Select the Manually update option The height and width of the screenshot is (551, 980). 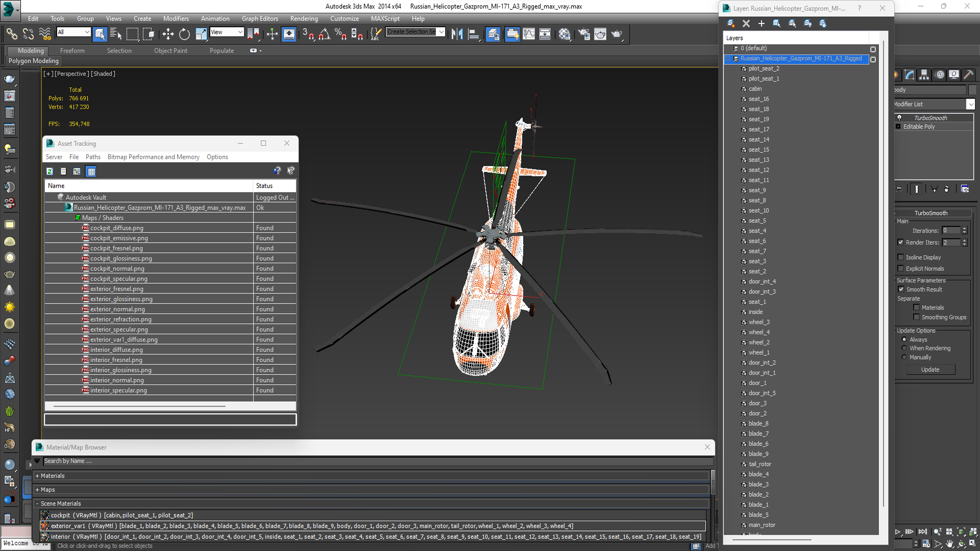[x=904, y=357]
